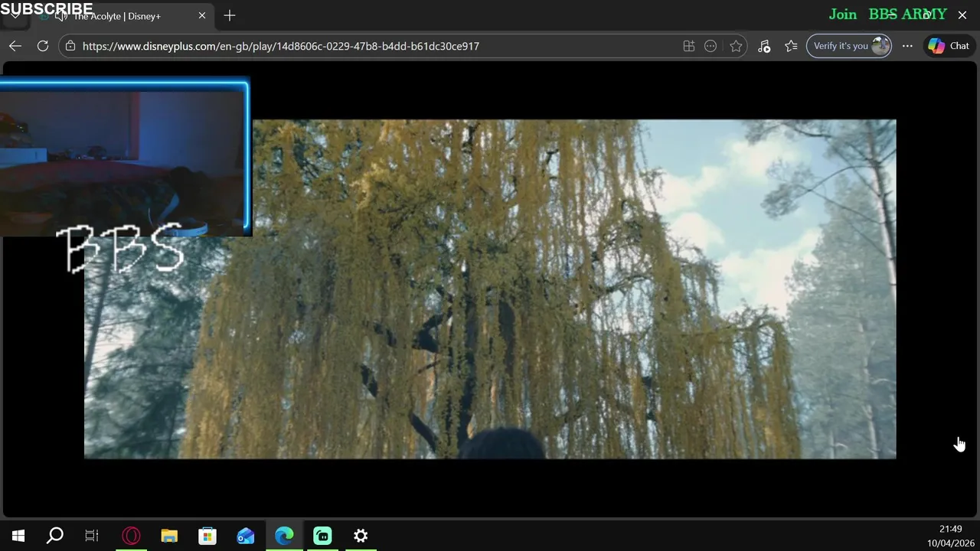Image resolution: width=980 pixels, height=551 pixels.
Task: Open the Copilot Chat button
Action: 949,46
